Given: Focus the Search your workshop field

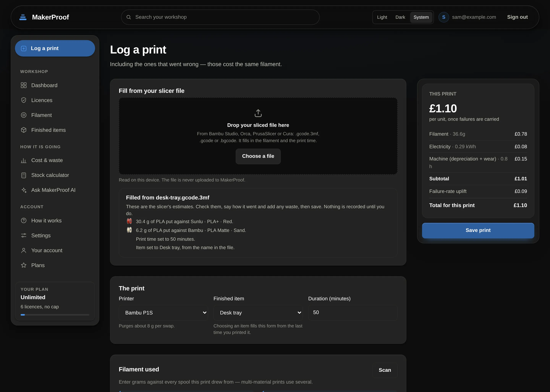Looking at the screenshot, I should 220,17.
